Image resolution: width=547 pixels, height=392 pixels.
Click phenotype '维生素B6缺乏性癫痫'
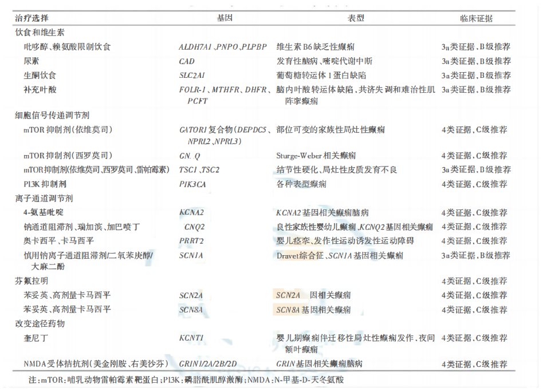pyautogui.click(x=316, y=47)
